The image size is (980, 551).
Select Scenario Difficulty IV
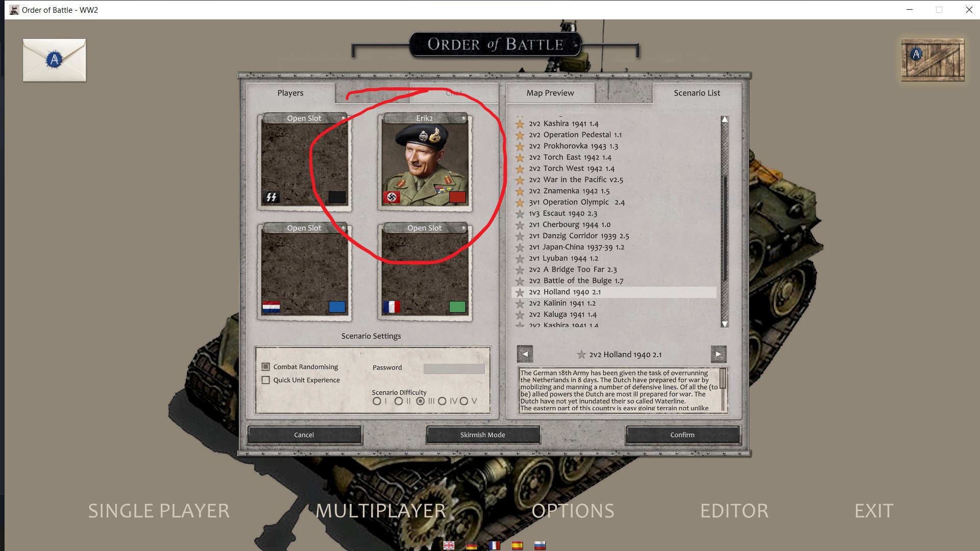(x=442, y=401)
